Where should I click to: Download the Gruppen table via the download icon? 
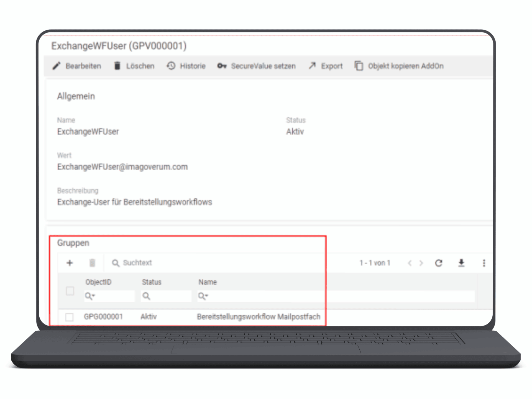coord(462,263)
